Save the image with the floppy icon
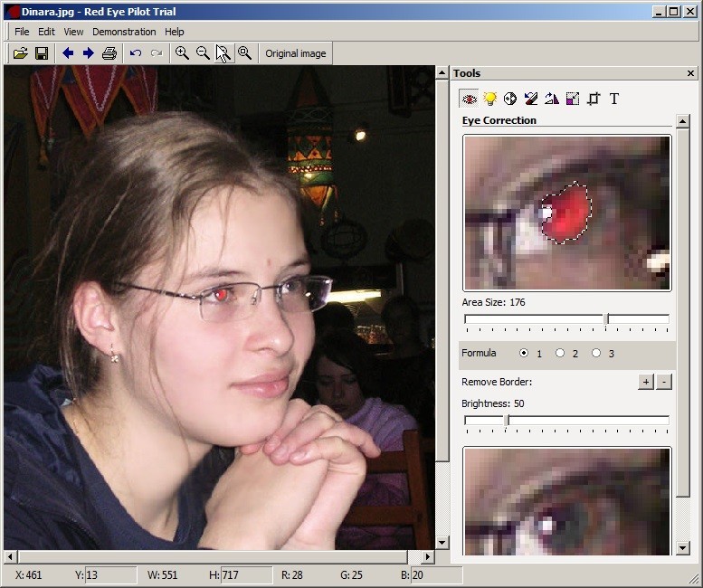 [42, 53]
